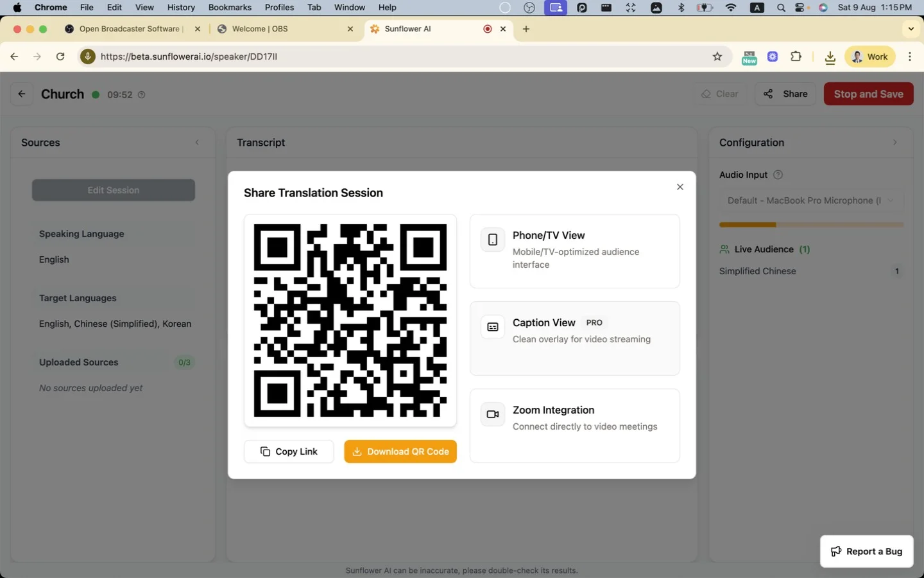Click the purple extension icon in toolbar
Image resolution: width=924 pixels, height=578 pixels.
773,57
